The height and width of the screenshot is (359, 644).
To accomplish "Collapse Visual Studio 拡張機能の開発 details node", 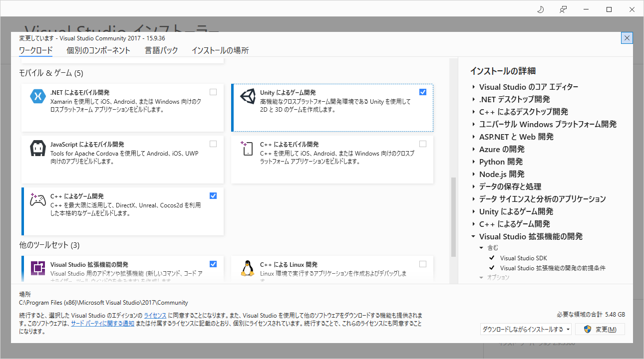I will click(473, 236).
